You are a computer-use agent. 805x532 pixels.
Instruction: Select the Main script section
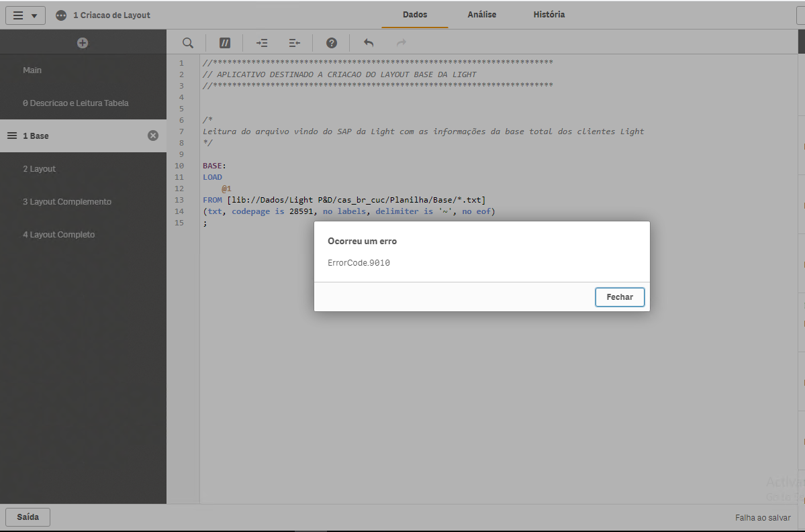32,70
